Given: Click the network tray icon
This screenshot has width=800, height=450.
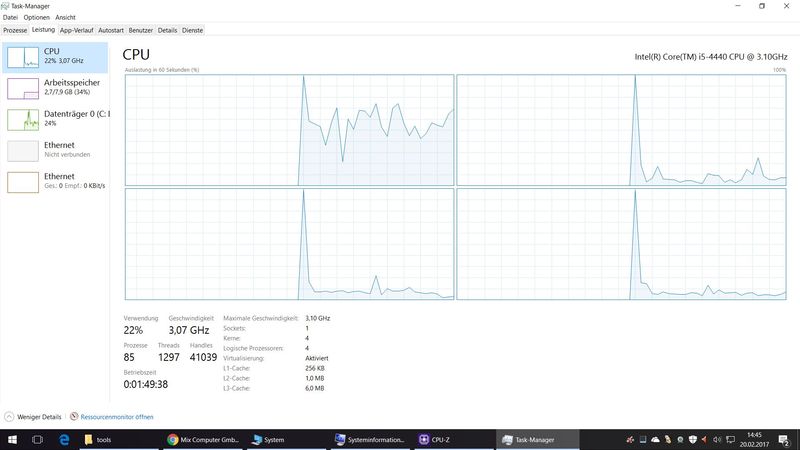Looking at the screenshot, I should (x=730, y=440).
